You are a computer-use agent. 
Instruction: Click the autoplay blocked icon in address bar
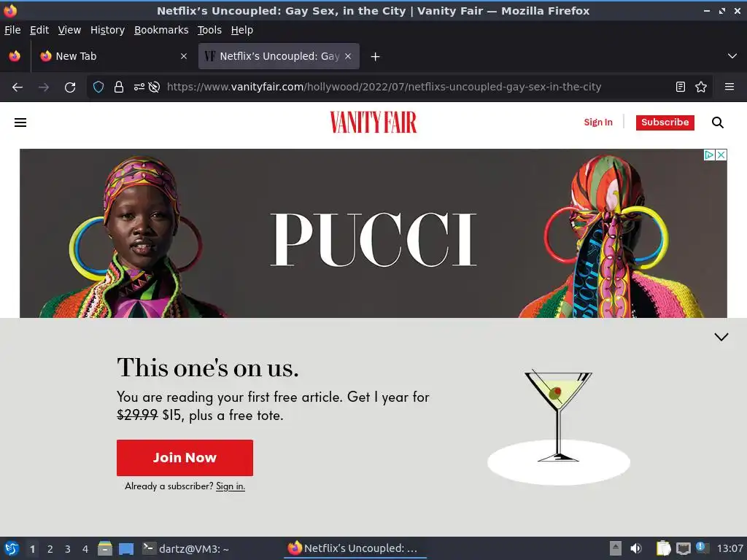[154, 87]
